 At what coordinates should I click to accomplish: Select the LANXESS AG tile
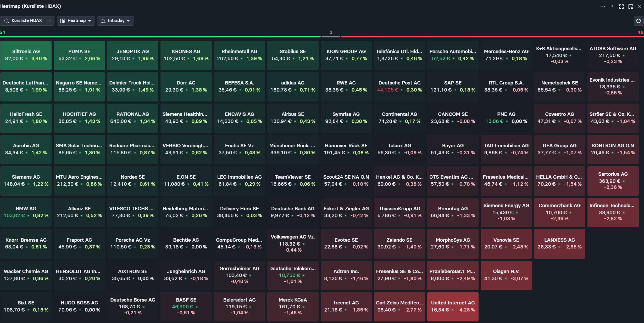[x=560, y=244]
